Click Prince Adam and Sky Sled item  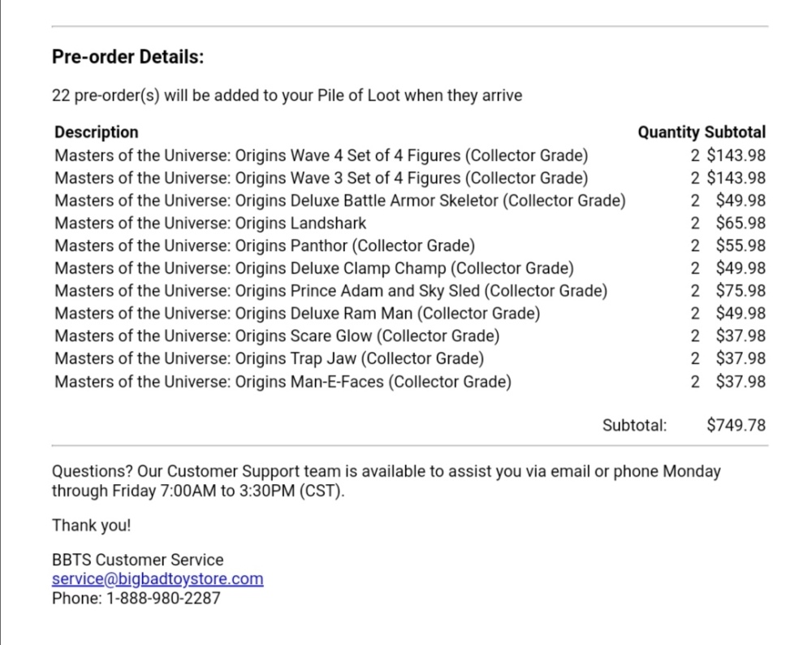331,291
